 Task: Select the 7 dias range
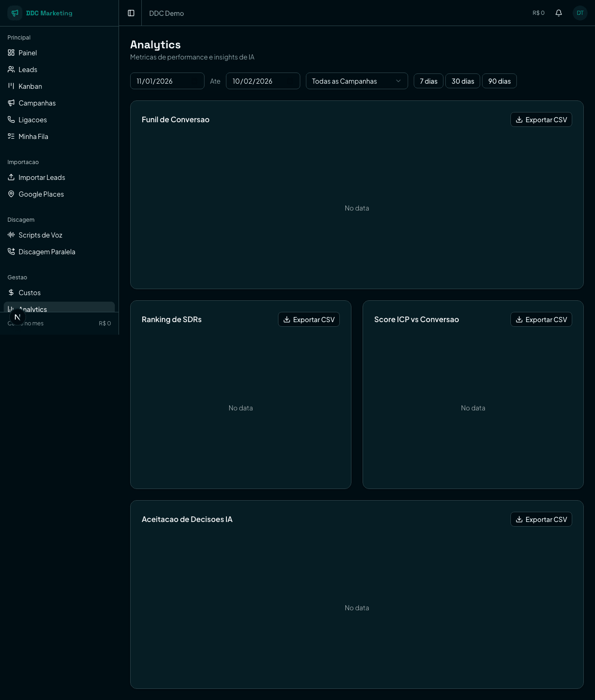pos(428,81)
